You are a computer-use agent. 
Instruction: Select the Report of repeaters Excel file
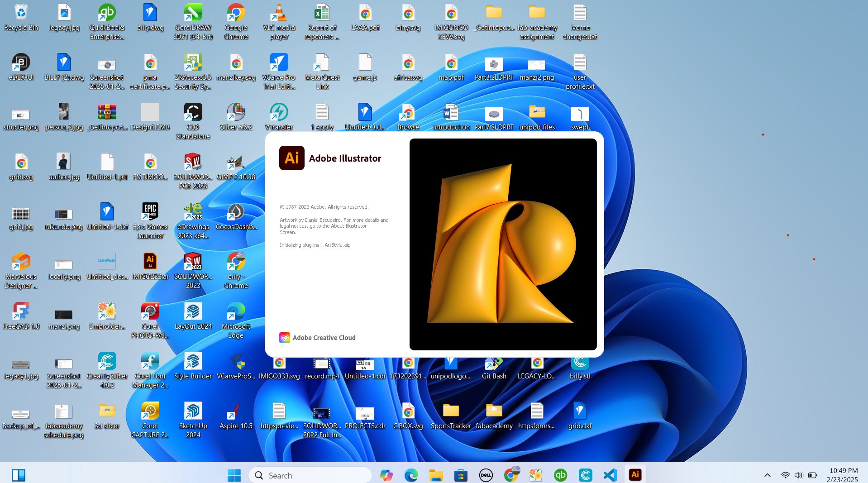point(322,22)
